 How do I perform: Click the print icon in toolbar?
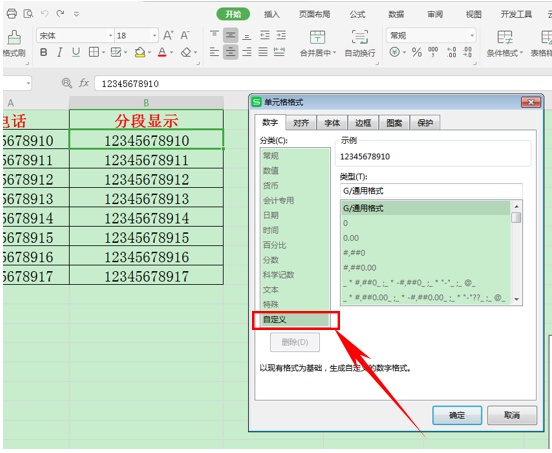(12, 14)
